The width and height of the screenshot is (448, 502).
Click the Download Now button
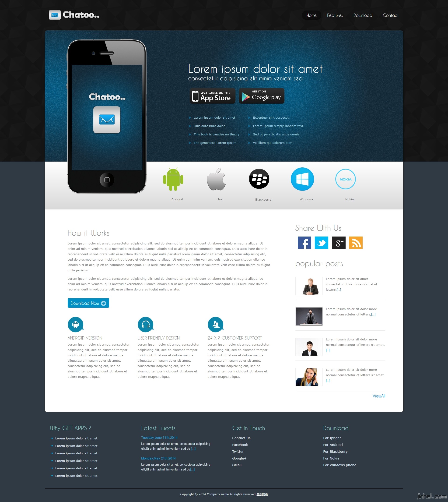click(x=88, y=303)
